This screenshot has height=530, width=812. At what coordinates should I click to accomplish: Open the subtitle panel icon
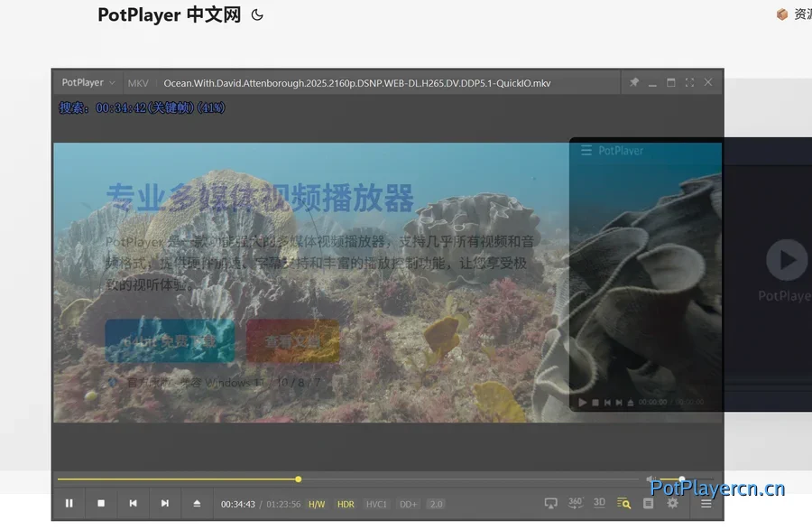(648, 503)
